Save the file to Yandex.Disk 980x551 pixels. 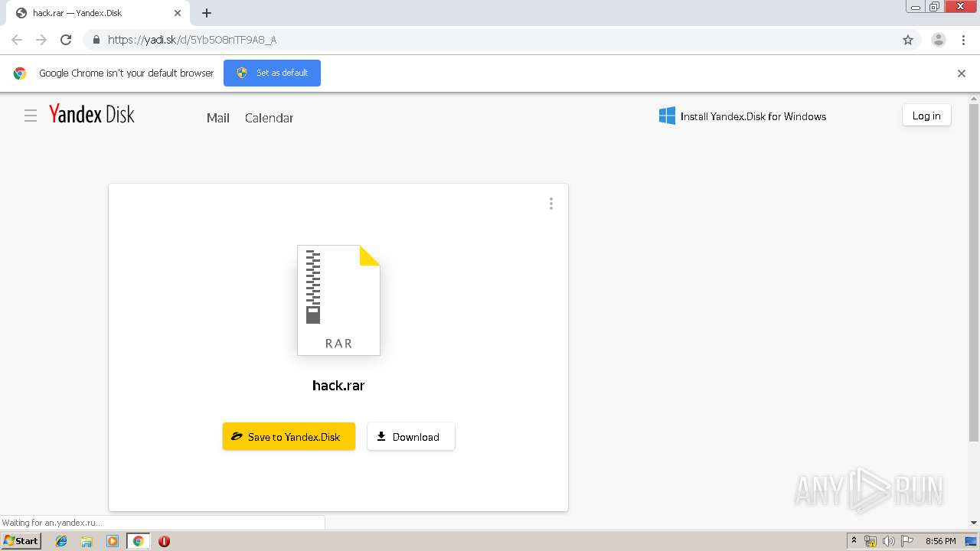coord(289,436)
